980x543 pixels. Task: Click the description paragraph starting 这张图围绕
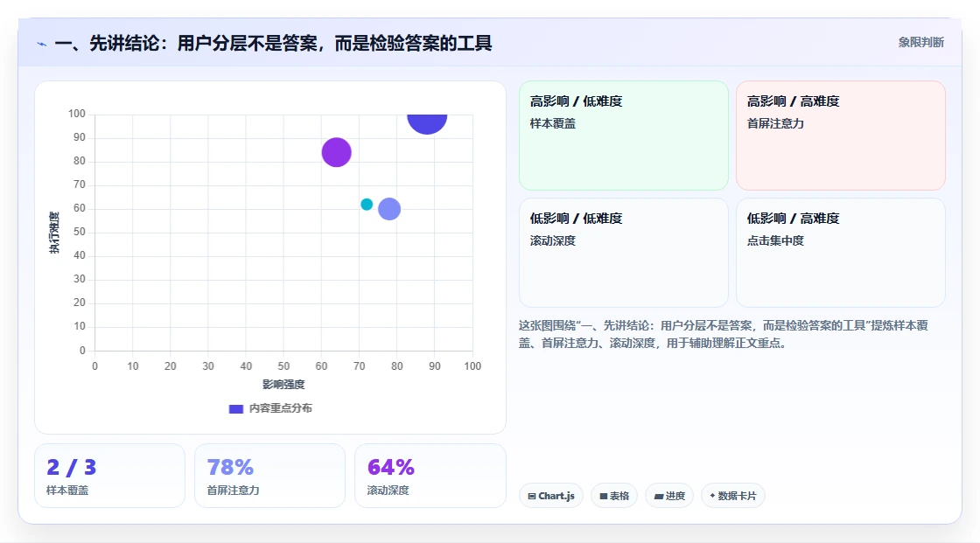tap(724, 334)
